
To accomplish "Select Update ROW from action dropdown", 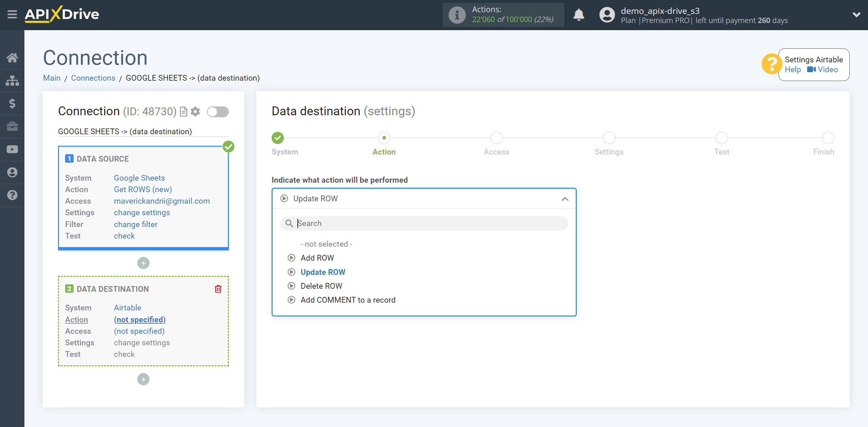I will pos(322,271).
